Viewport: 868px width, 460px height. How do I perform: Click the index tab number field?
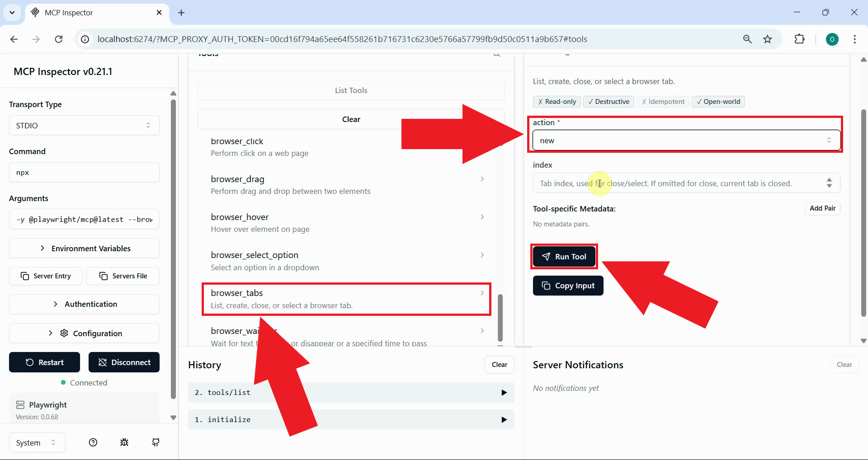coord(678,183)
